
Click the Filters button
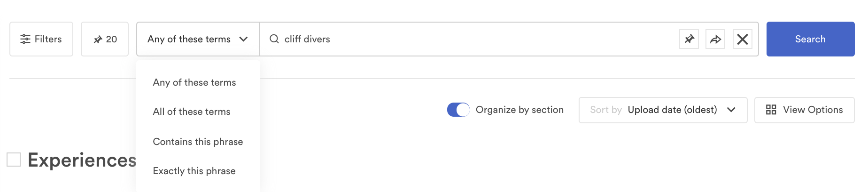coord(41,39)
